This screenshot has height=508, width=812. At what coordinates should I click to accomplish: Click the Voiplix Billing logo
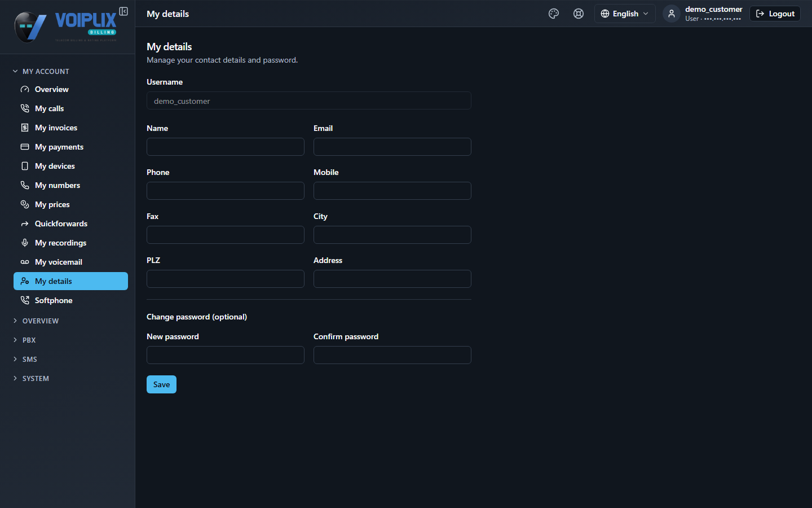point(65,27)
